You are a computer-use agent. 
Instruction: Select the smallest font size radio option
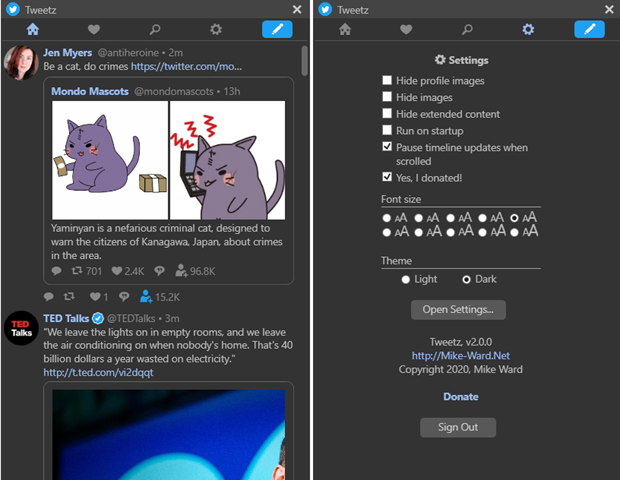point(387,218)
